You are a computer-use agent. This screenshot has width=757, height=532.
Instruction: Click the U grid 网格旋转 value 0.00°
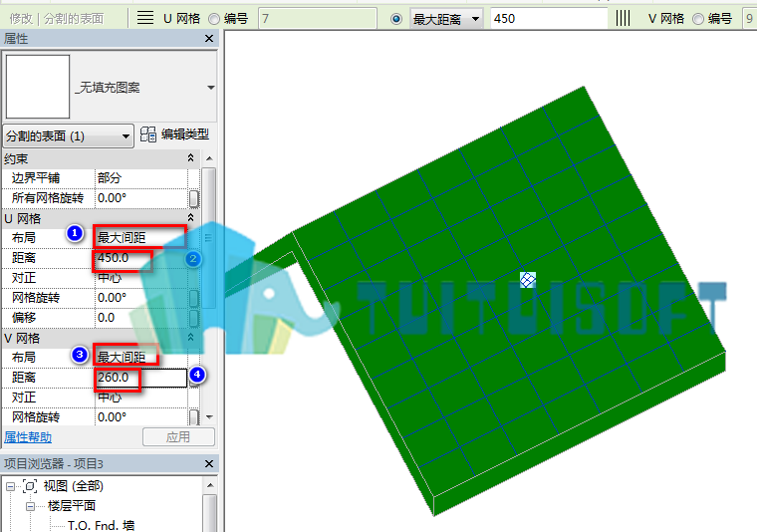click(x=140, y=298)
